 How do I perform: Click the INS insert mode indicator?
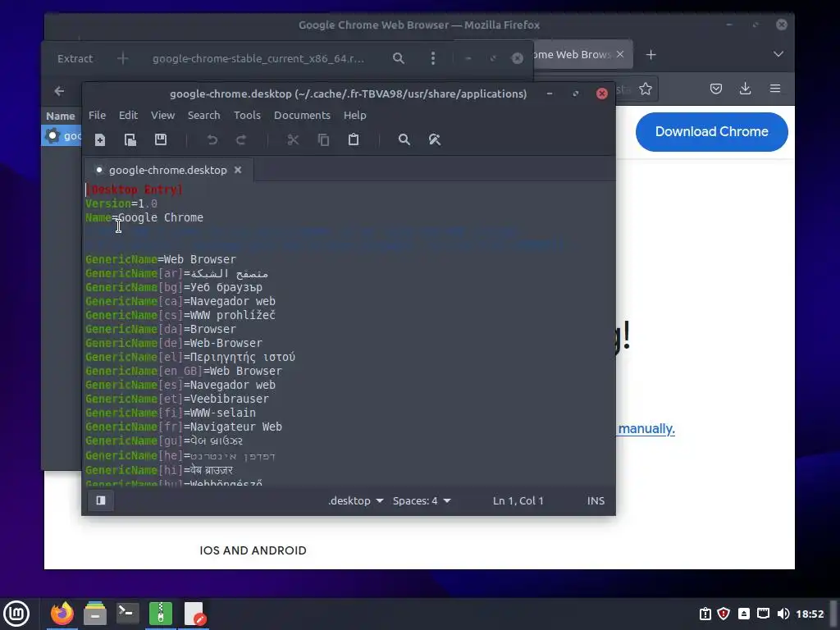tap(596, 500)
